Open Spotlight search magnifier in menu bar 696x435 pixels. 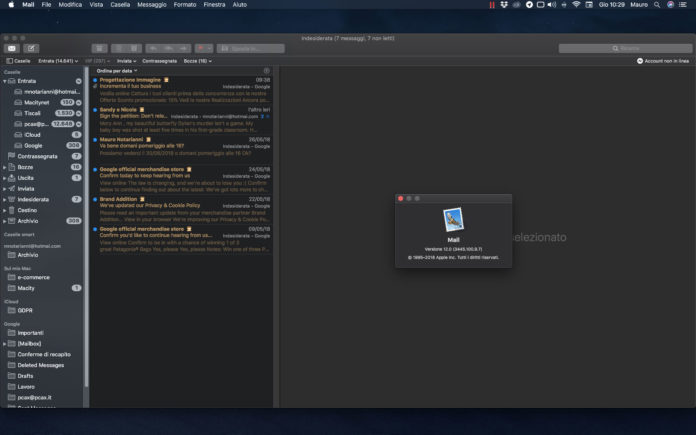tap(657, 4)
